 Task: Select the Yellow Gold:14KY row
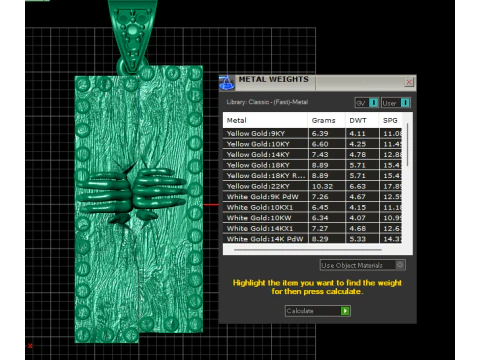[312, 154]
